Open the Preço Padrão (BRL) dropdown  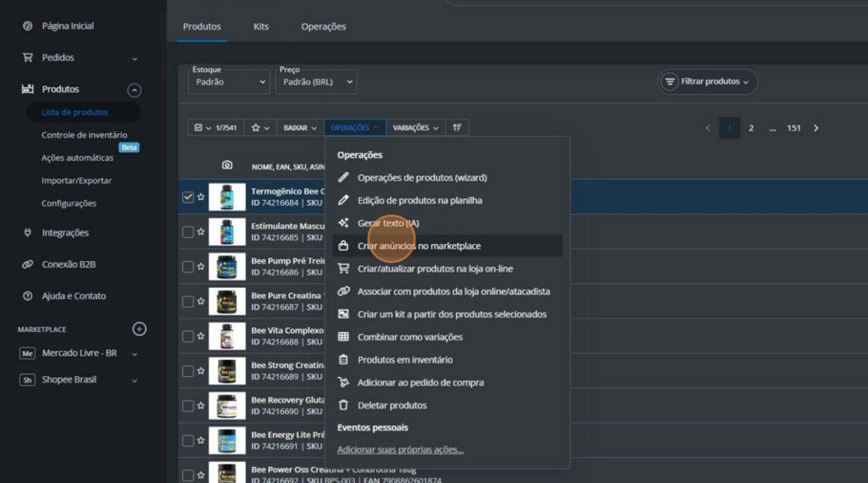coord(316,82)
